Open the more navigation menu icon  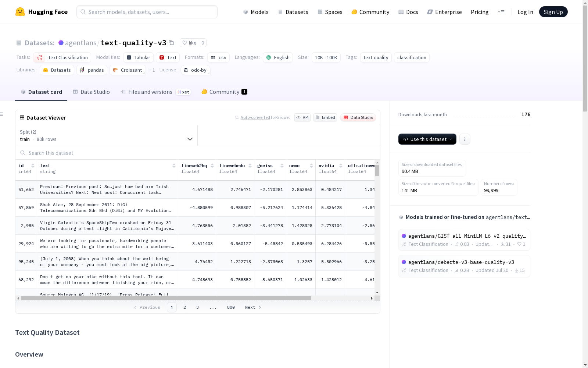(x=501, y=12)
